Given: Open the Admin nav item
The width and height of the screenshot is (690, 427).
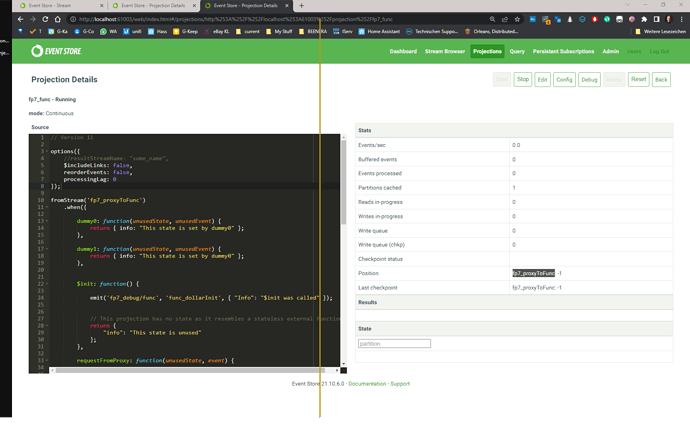Looking at the screenshot, I should pos(610,52).
